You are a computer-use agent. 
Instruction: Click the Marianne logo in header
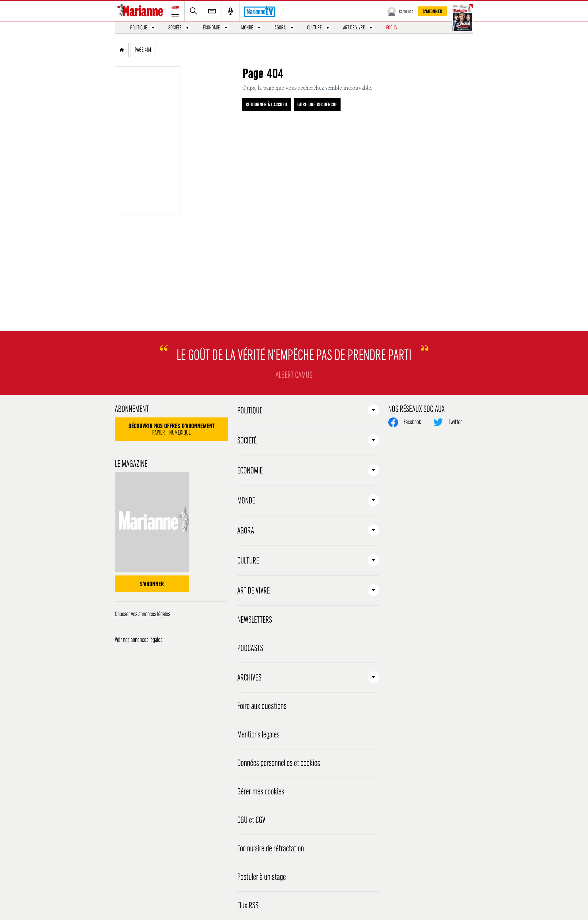tap(140, 11)
